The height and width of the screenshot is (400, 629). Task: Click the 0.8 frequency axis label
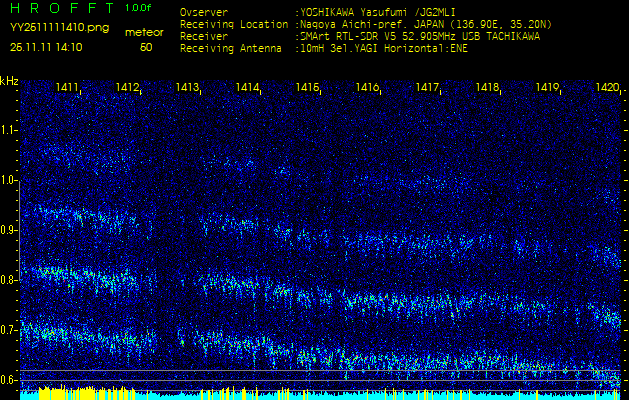click(9, 280)
